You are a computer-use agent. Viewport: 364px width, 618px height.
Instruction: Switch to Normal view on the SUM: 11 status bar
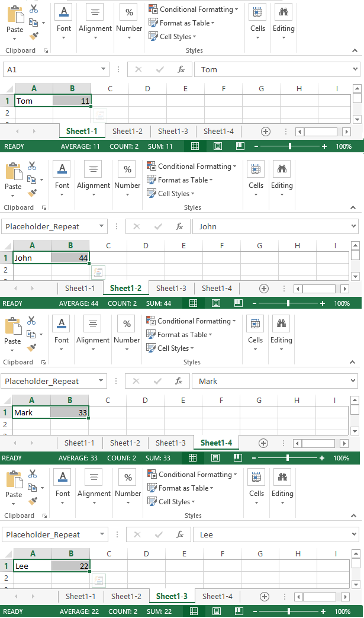point(195,146)
